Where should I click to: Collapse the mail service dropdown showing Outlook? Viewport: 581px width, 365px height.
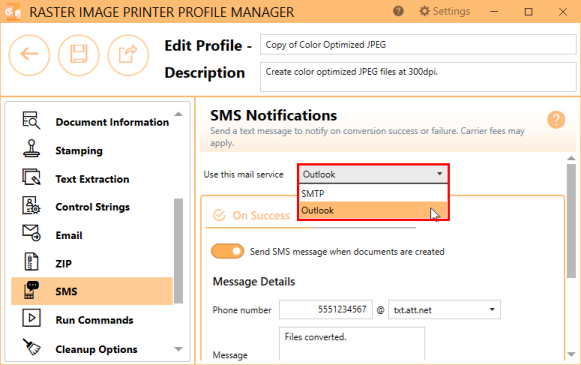373,174
